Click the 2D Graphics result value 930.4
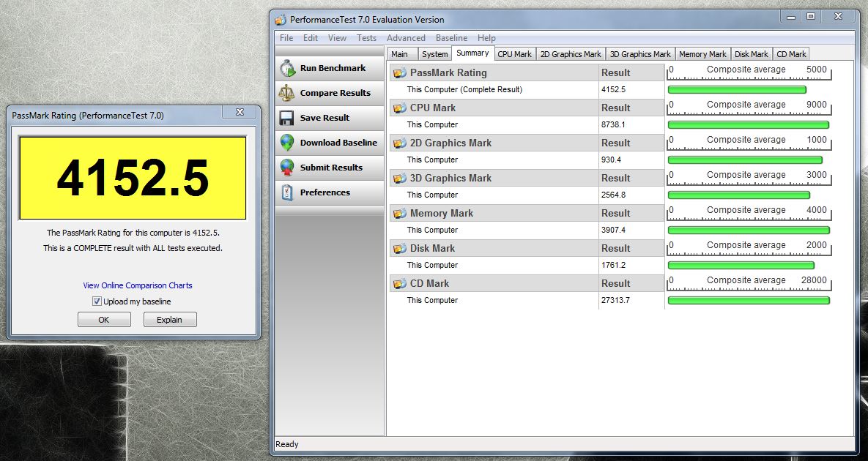This screenshot has height=461, width=868. pos(611,160)
